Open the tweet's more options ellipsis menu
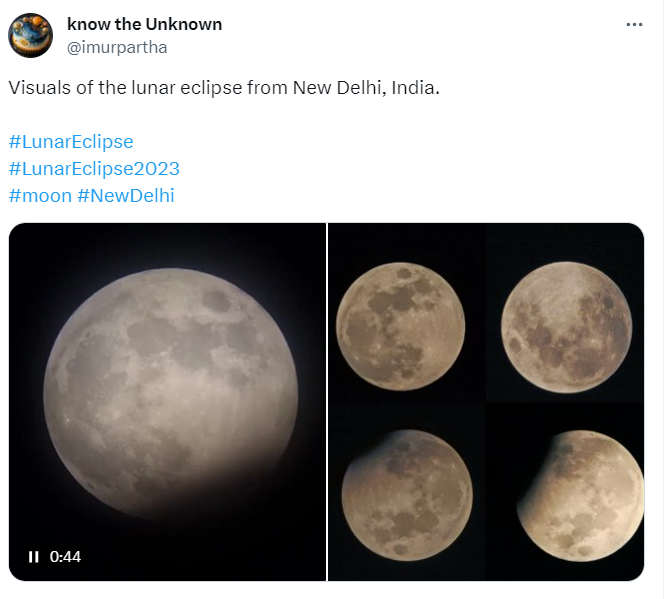Screen dimensions: 666x599 pos(634,24)
